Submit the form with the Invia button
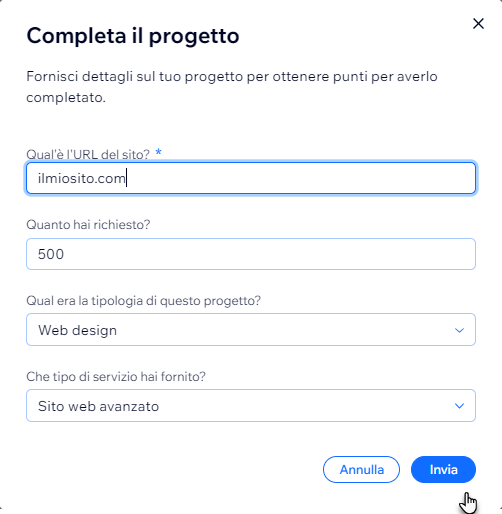Image resolution: width=502 pixels, height=514 pixels. click(443, 469)
